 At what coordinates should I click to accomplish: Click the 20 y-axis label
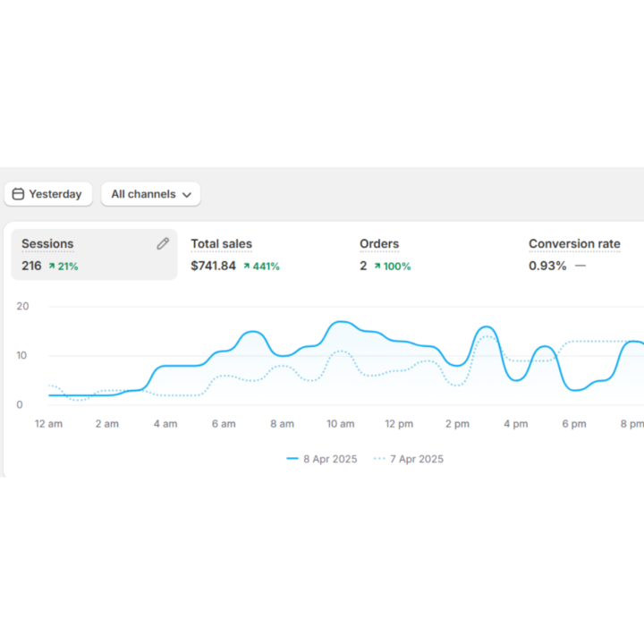(x=22, y=306)
